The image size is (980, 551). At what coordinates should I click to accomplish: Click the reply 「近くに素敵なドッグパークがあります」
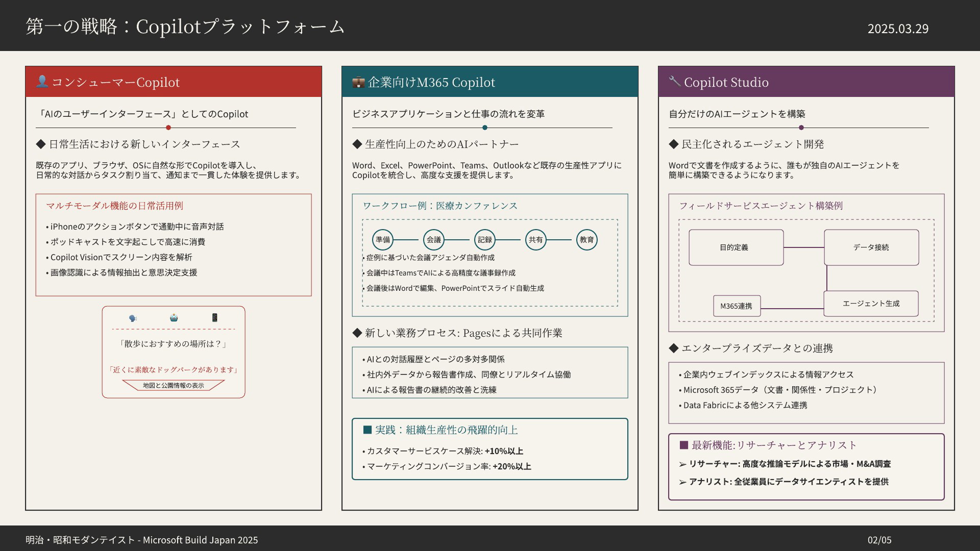(174, 369)
